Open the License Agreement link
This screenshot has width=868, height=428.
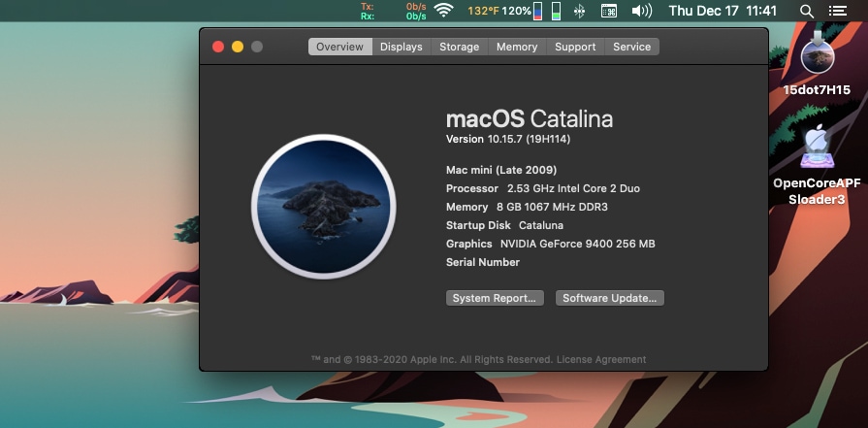(x=601, y=359)
